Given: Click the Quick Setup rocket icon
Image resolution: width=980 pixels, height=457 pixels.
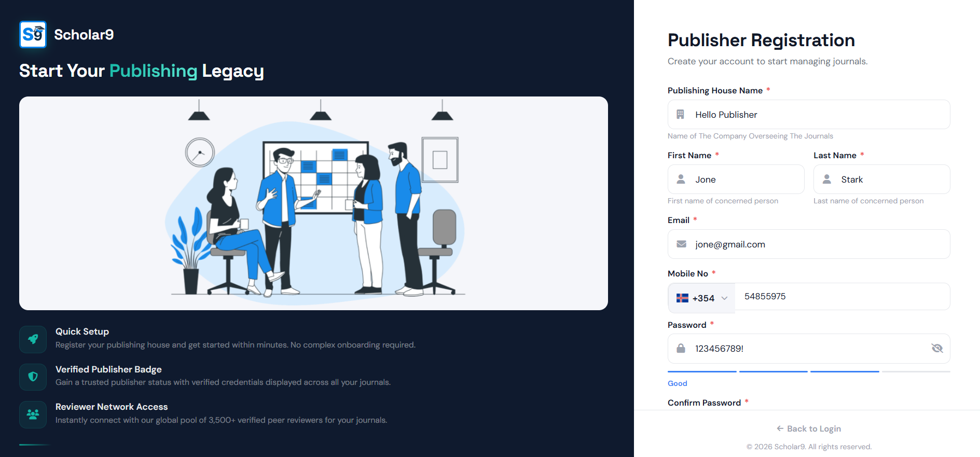Looking at the screenshot, I should [x=33, y=339].
